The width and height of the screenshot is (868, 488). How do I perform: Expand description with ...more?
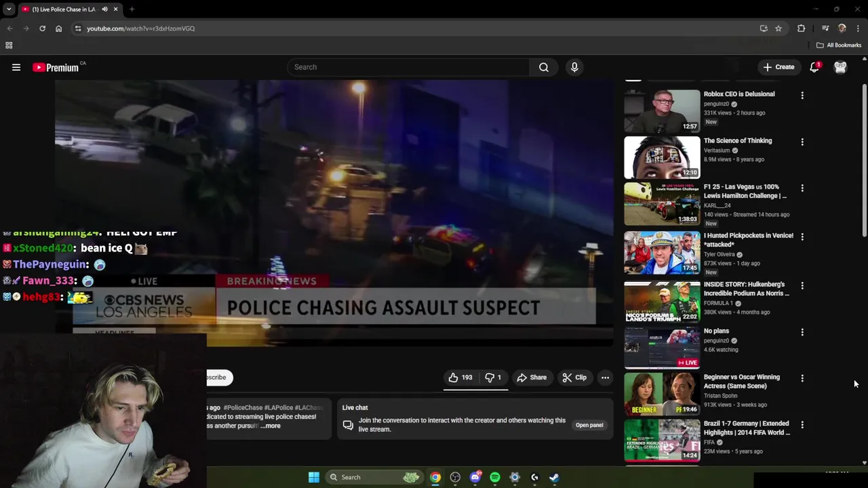[x=271, y=426]
